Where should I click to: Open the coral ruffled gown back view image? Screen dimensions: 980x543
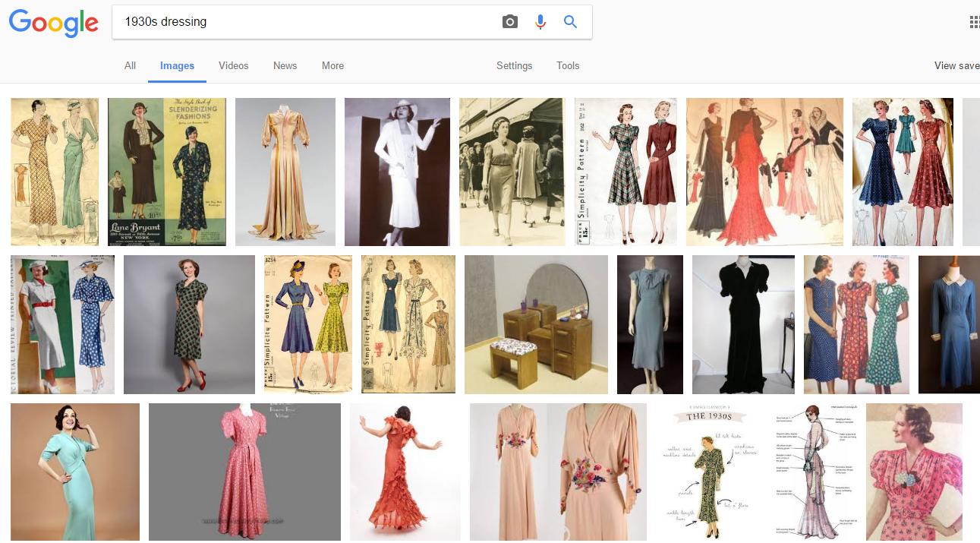[x=405, y=472]
